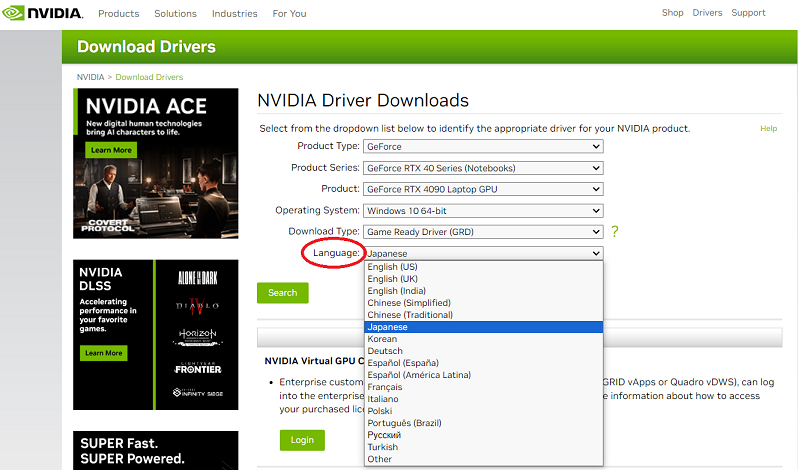This screenshot has width=798, height=470.
Task: Click the Download Drivers breadcrumb link
Action: (x=149, y=77)
